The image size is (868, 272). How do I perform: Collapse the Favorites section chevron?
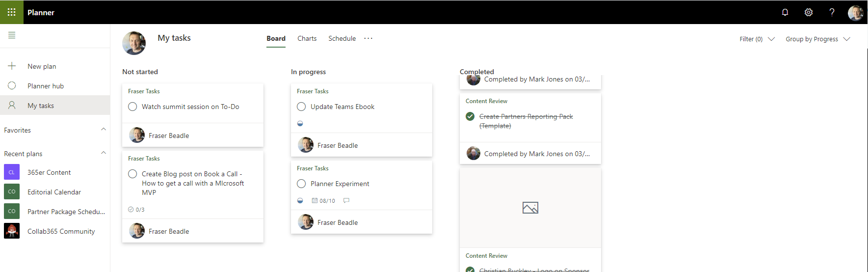104,129
